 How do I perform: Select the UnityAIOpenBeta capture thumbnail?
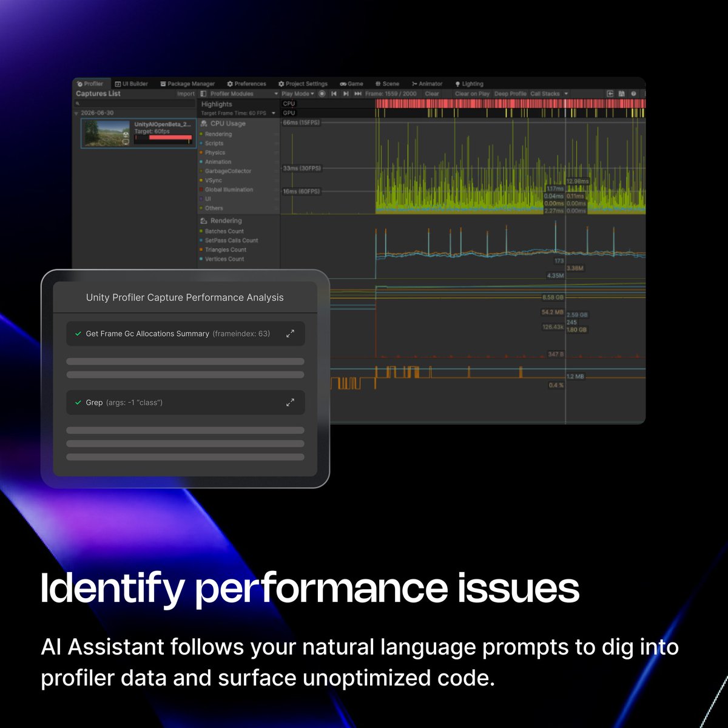pyautogui.click(x=108, y=133)
